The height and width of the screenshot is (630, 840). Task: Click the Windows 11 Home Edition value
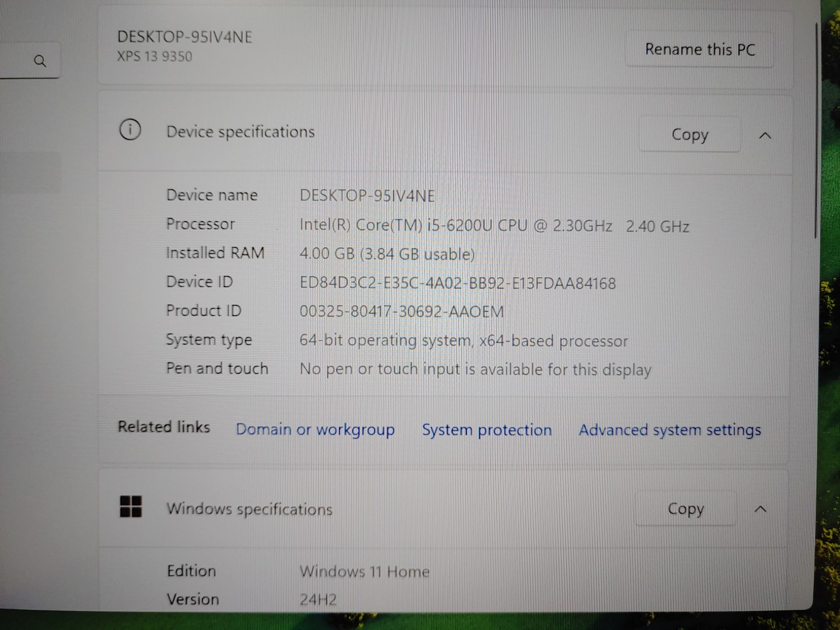tap(365, 571)
